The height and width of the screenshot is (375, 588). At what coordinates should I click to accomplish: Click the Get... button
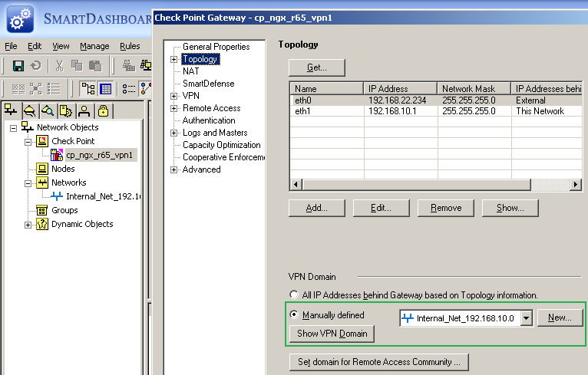pyautogui.click(x=317, y=67)
